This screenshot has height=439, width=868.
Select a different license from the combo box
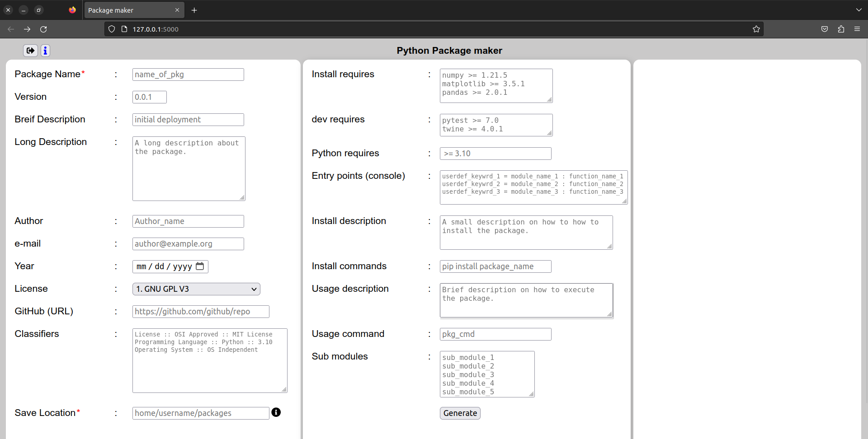(x=196, y=289)
